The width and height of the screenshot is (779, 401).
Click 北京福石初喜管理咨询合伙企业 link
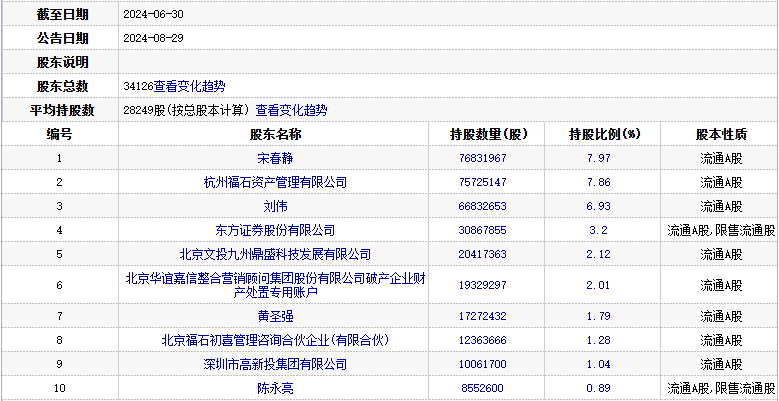point(275,340)
